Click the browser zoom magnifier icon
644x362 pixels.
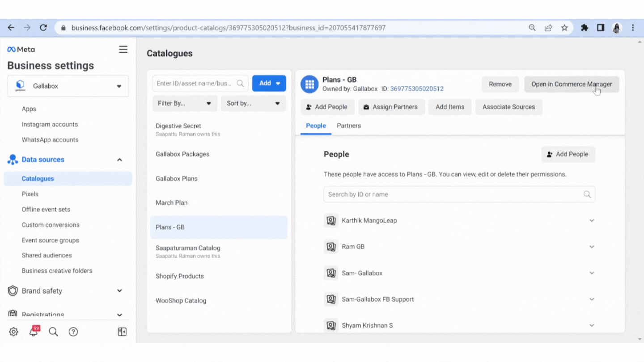click(x=532, y=28)
